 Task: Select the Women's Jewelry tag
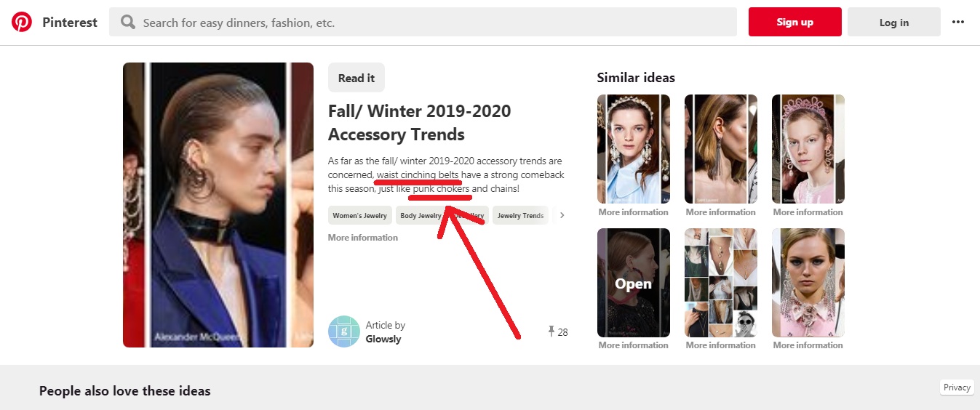[x=359, y=215]
